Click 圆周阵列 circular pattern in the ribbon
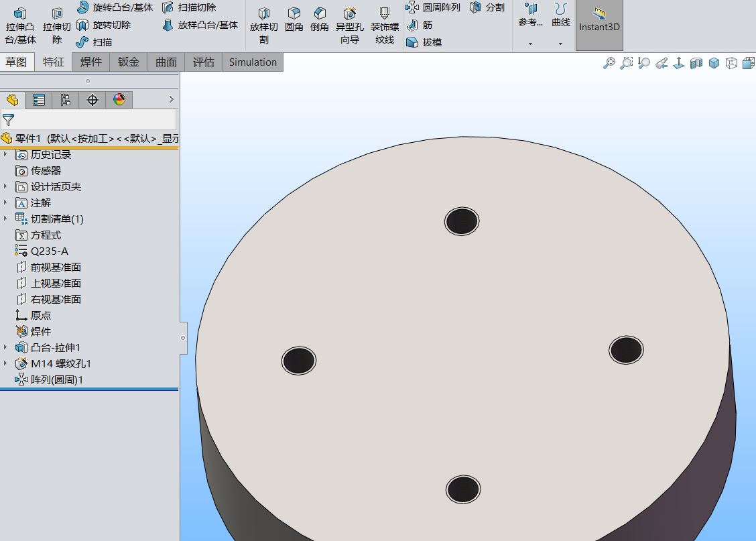The image size is (756, 541). point(433,7)
